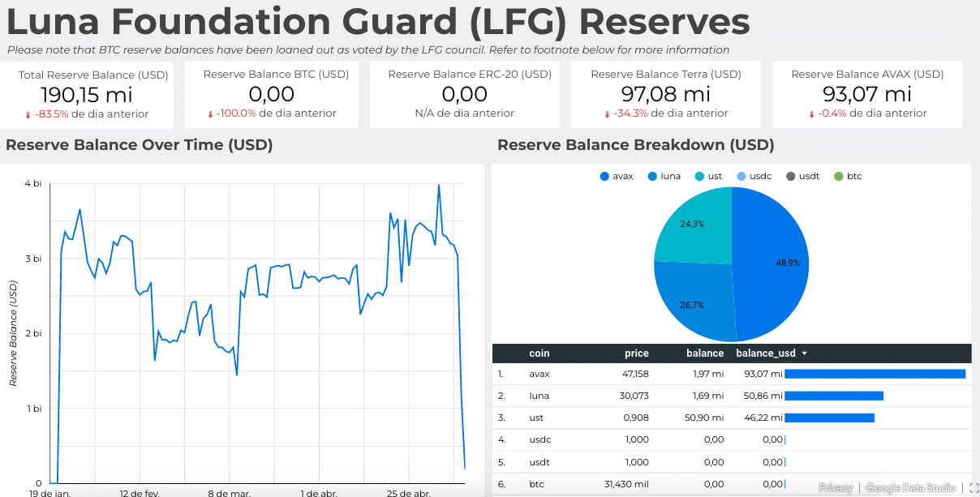Screen dimensions: 980x497
Task: Click the 47,158 avax price cell
Action: click(x=634, y=374)
